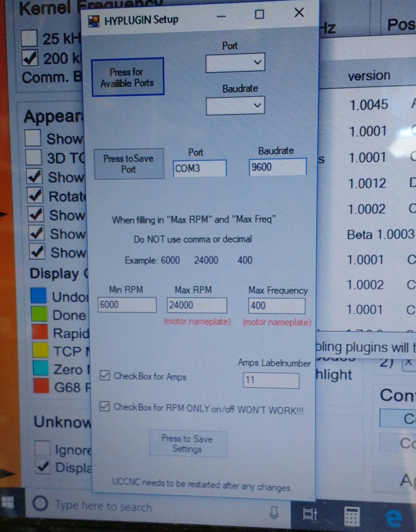Open the Windows Start menu
This screenshot has width=416, height=532.
click(7, 503)
